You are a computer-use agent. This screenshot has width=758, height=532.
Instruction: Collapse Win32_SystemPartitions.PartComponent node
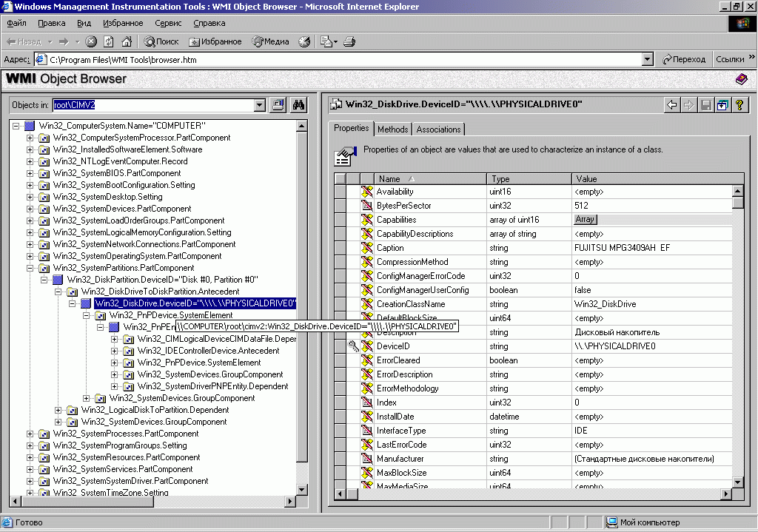coord(30,268)
